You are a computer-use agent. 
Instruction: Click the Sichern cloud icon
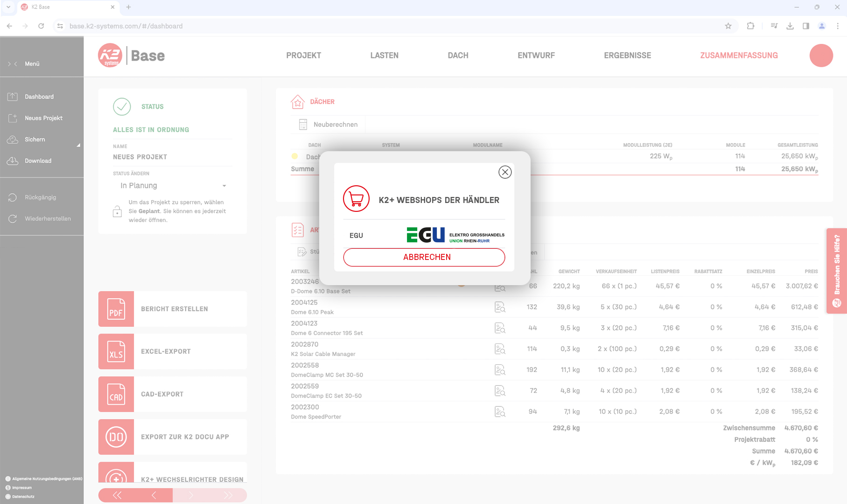pos(13,140)
